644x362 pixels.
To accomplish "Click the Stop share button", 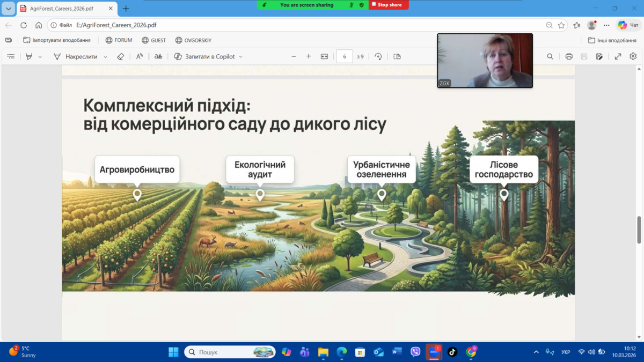I will [389, 5].
